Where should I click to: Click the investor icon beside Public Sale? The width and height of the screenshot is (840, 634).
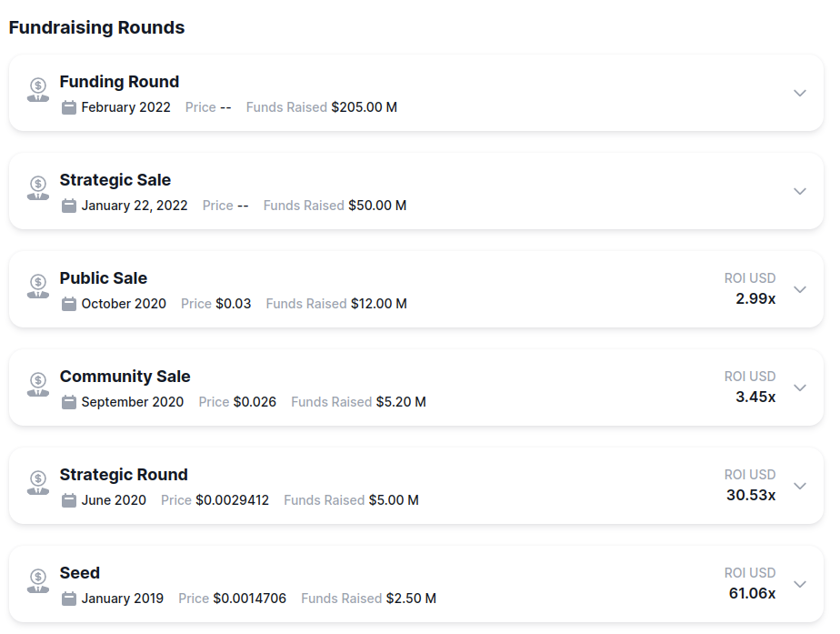(x=38, y=286)
